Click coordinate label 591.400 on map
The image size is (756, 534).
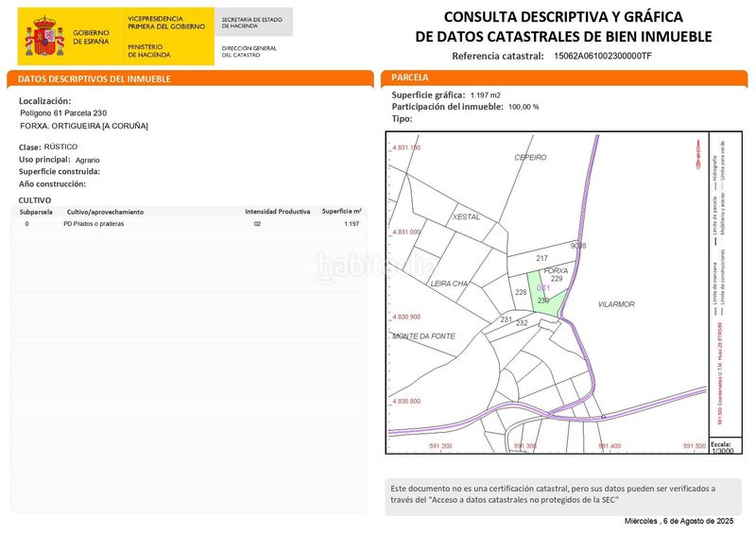(x=610, y=446)
